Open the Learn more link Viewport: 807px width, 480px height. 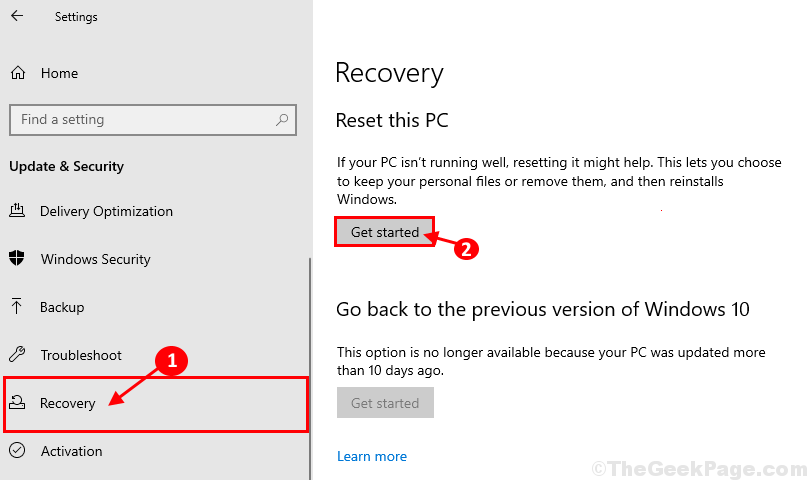(x=372, y=456)
